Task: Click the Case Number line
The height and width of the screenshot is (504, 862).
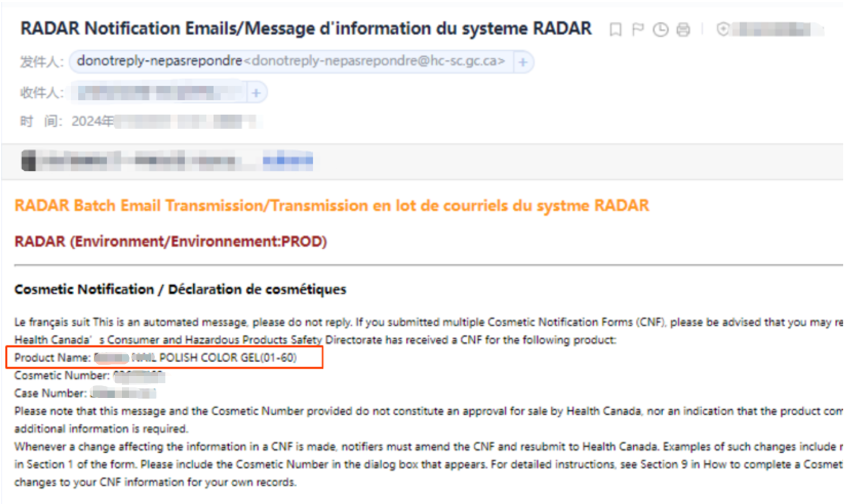Action: (85, 394)
